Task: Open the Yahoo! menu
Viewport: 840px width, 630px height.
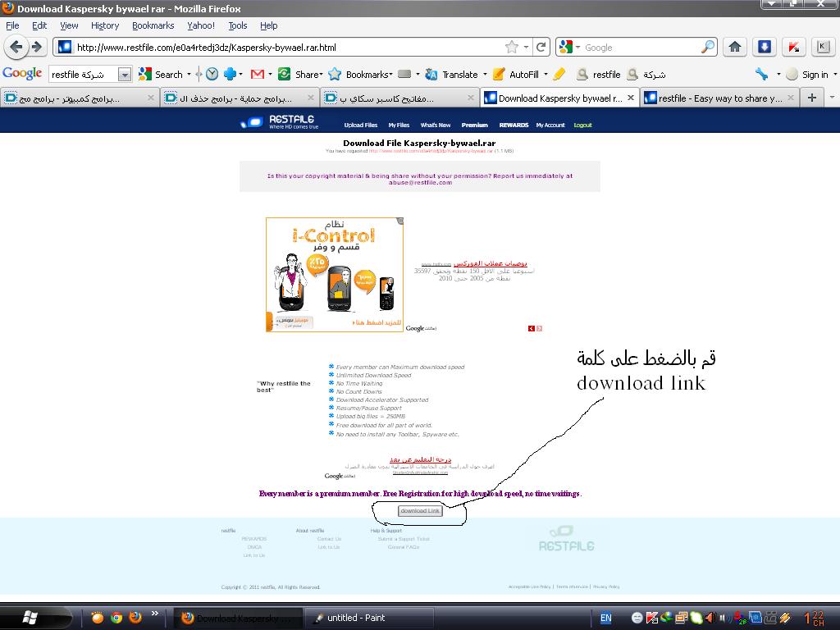Action: pos(201,25)
